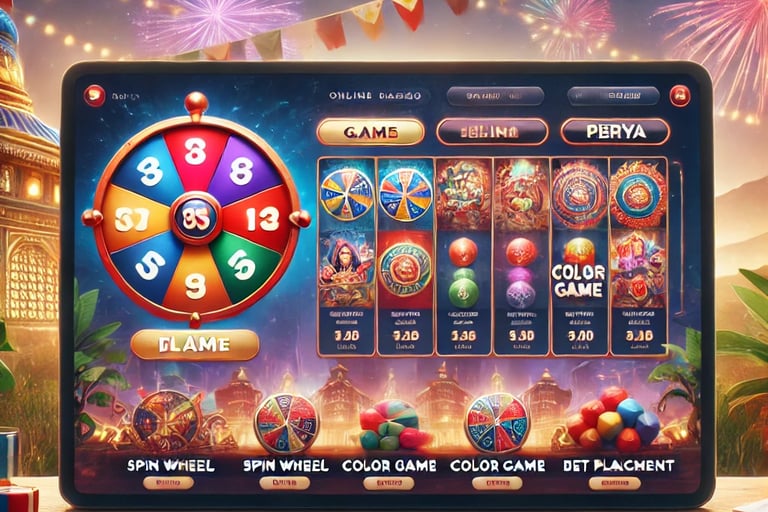Click the dark pill field right of Online title

coord(495,97)
